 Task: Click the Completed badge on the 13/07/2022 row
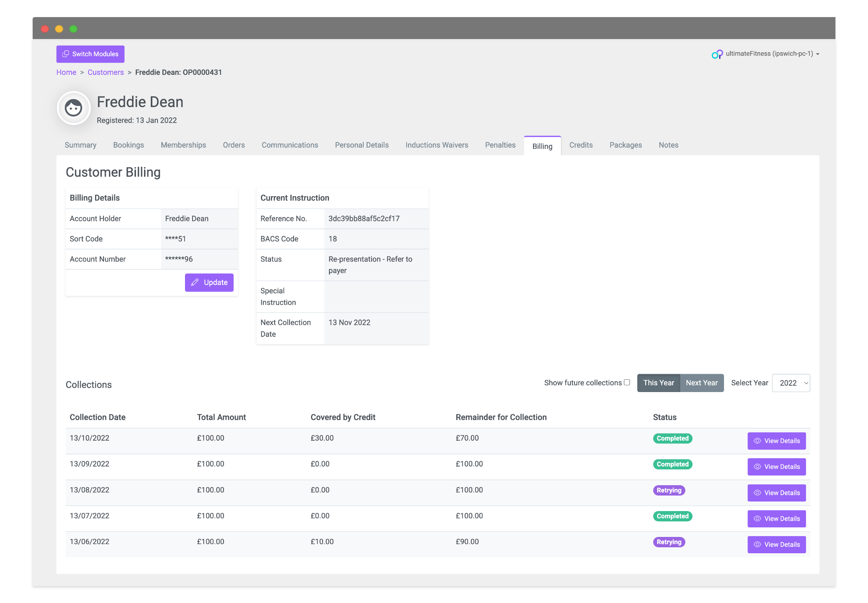(x=673, y=516)
